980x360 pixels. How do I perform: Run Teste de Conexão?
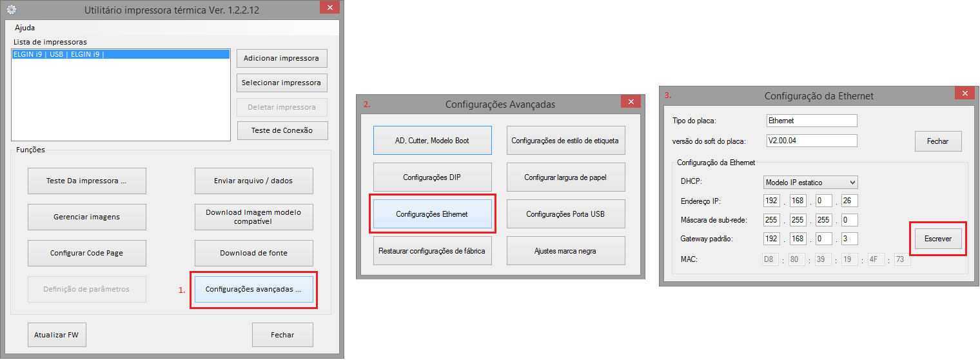click(282, 130)
